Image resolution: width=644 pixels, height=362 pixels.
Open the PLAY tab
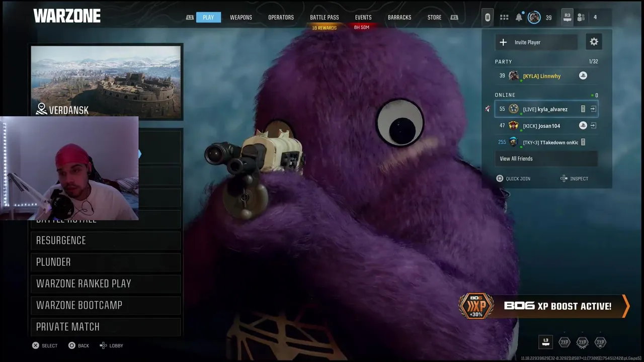208,17
